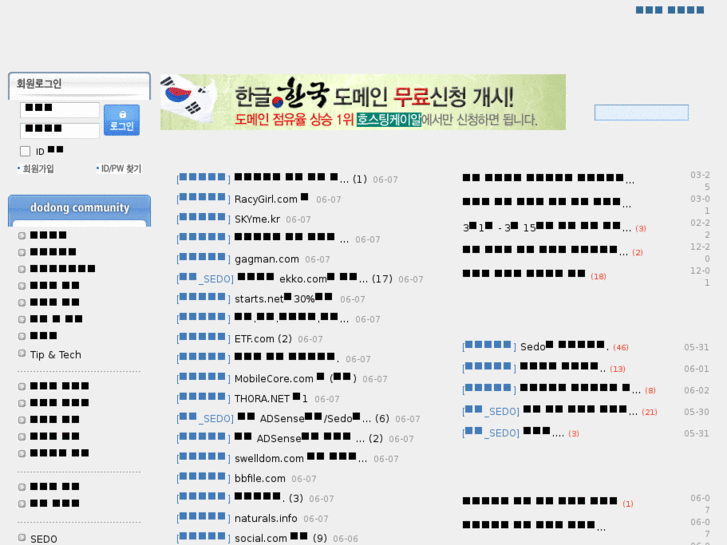Open the RacyGirl.com post
727x545 pixels.
coord(271,199)
